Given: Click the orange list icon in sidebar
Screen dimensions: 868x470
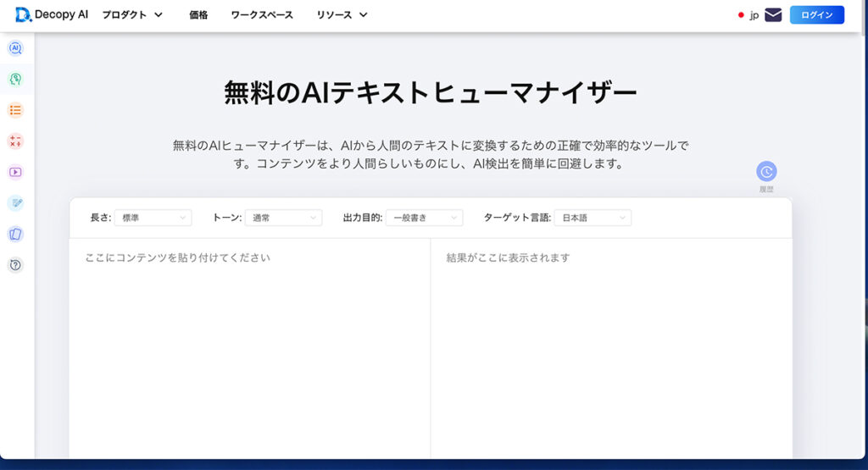Looking at the screenshot, I should (15, 110).
